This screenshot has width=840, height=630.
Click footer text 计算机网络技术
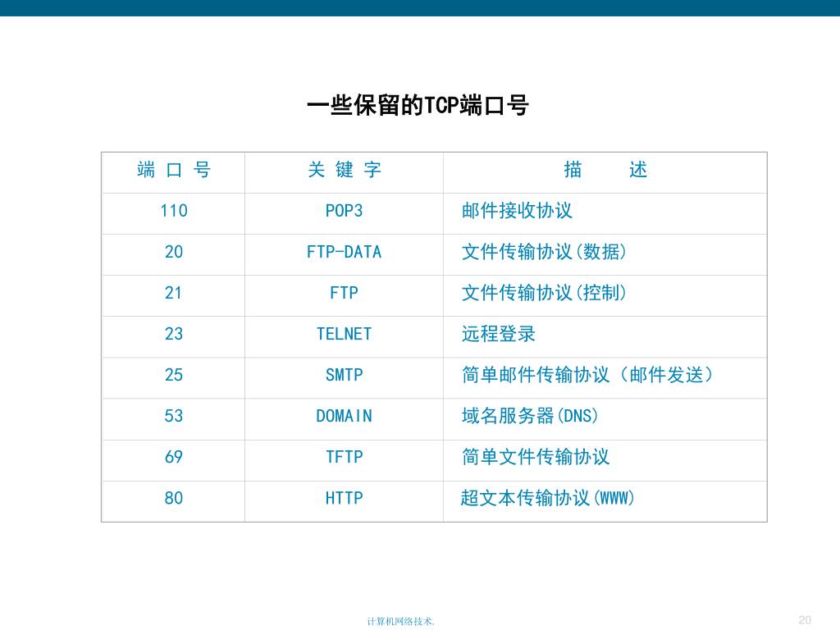(x=400, y=622)
